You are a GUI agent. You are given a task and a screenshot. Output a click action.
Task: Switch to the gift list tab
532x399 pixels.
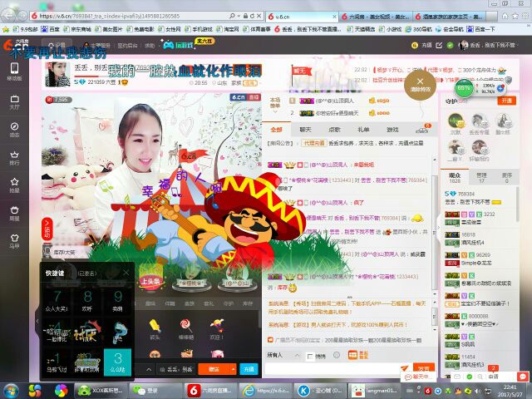click(x=363, y=130)
